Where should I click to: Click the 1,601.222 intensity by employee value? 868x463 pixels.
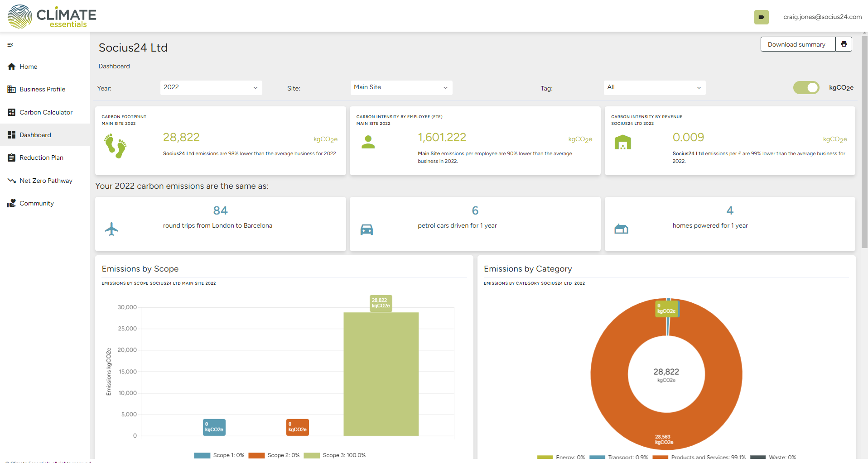click(442, 138)
